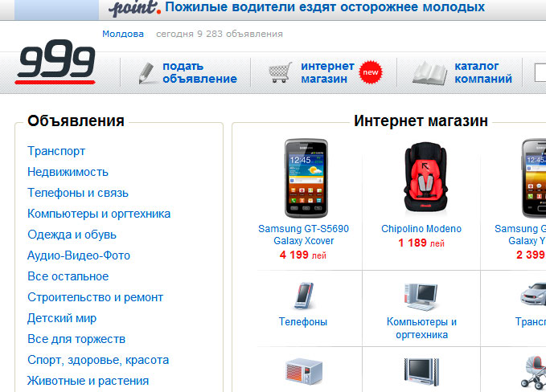Click the open book catalog icon
The height and width of the screenshot is (392, 546).
[x=429, y=72]
